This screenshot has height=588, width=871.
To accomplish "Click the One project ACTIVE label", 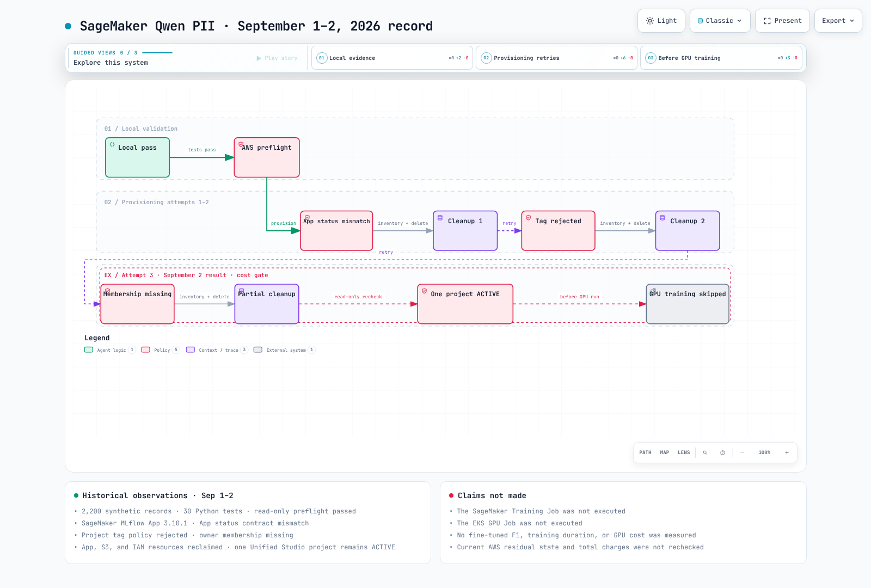I will tap(465, 294).
